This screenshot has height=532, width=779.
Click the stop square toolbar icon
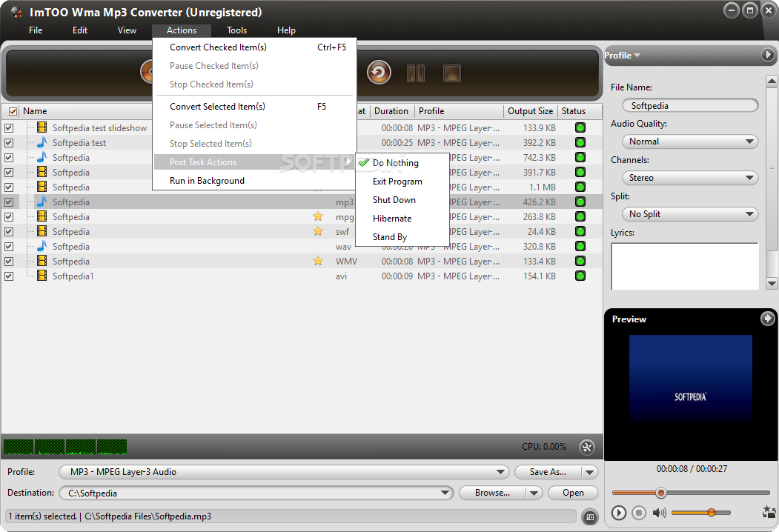(x=451, y=73)
